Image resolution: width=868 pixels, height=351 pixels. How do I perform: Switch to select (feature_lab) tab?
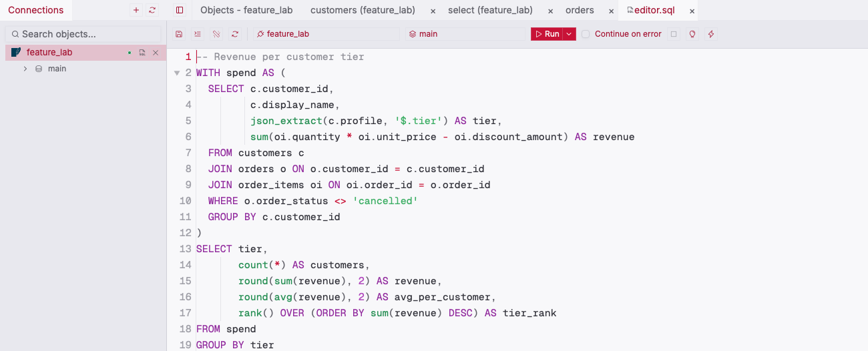(x=490, y=10)
